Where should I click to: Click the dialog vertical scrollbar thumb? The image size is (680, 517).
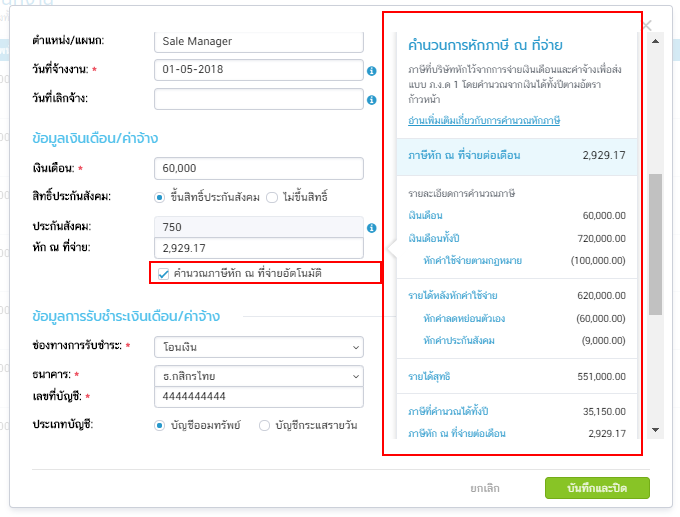click(x=655, y=244)
